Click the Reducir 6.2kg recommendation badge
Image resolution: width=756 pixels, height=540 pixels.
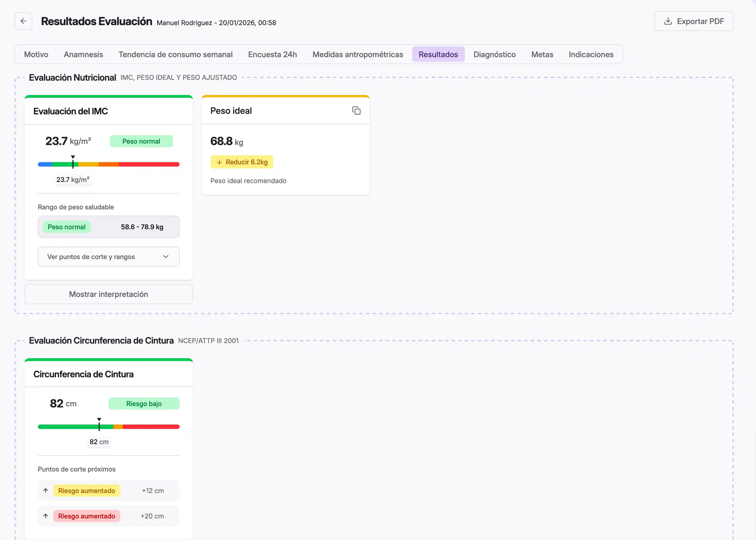pyautogui.click(x=242, y=162)
